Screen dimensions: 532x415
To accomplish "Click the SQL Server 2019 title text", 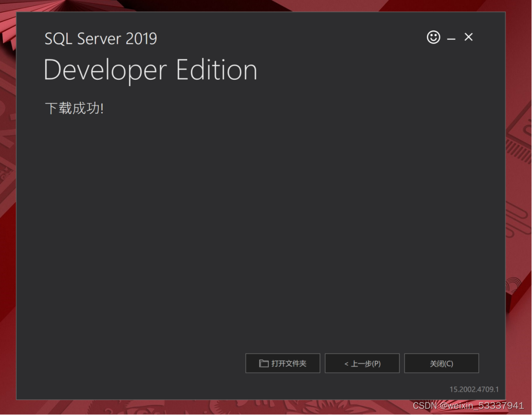I will pyautogui.click(x=101, y=39).
